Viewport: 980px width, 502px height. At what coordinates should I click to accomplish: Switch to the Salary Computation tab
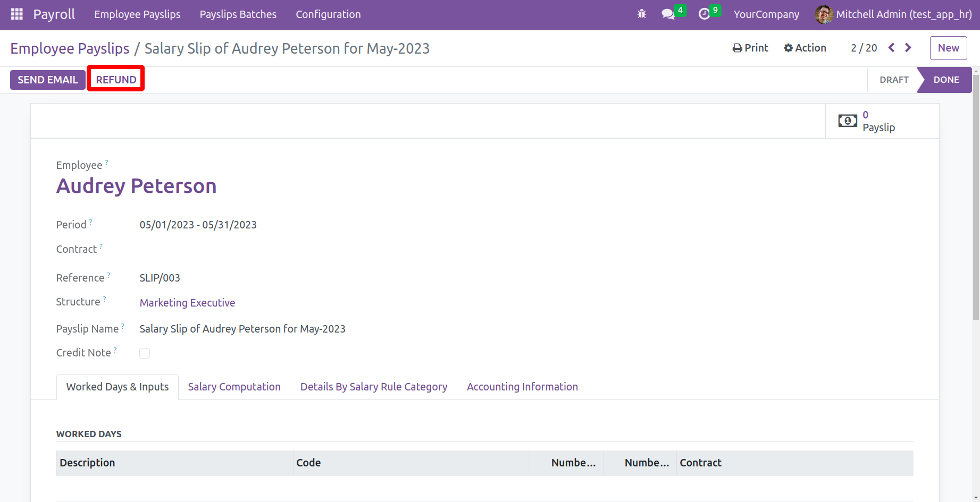(x=234, y=387)
